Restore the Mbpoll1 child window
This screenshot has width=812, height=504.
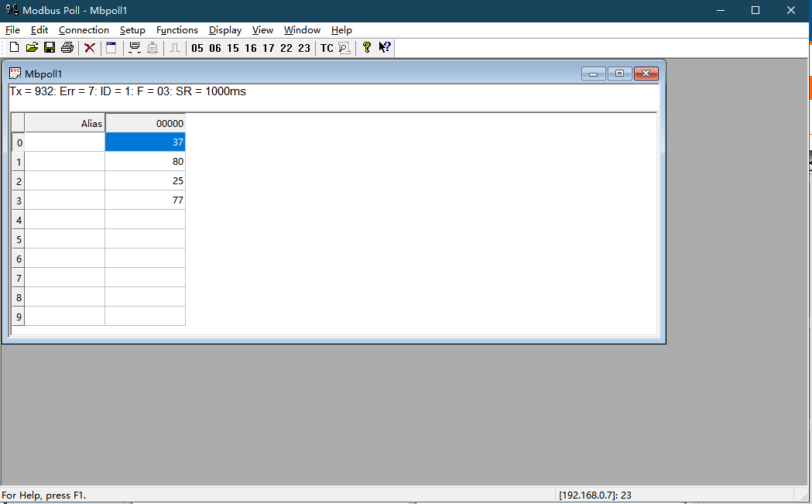(x=619, y=74)
